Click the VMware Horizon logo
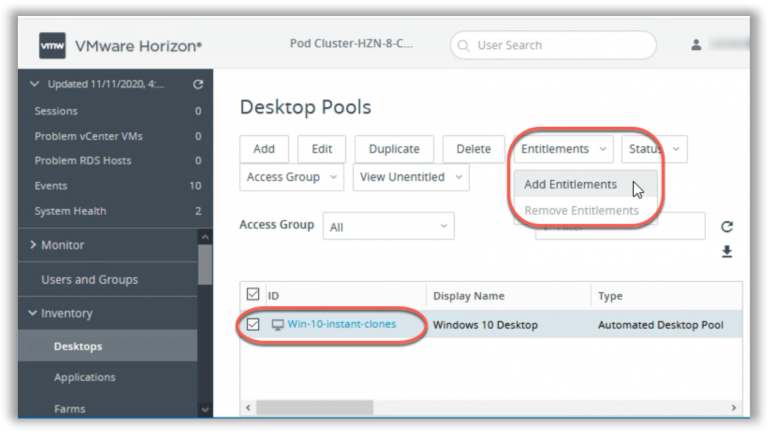This screenshot has height=435, width=768. (x=53, y=46)
